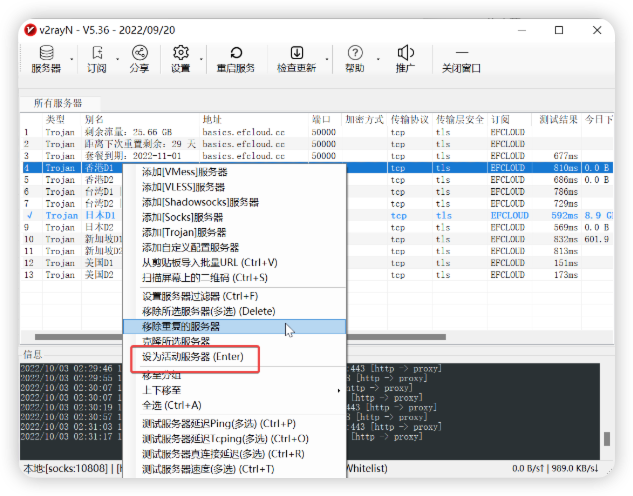The image size is (633, 496).
Task: Expand dropdown arrow next to 服务器
Action: coord(72,59)
